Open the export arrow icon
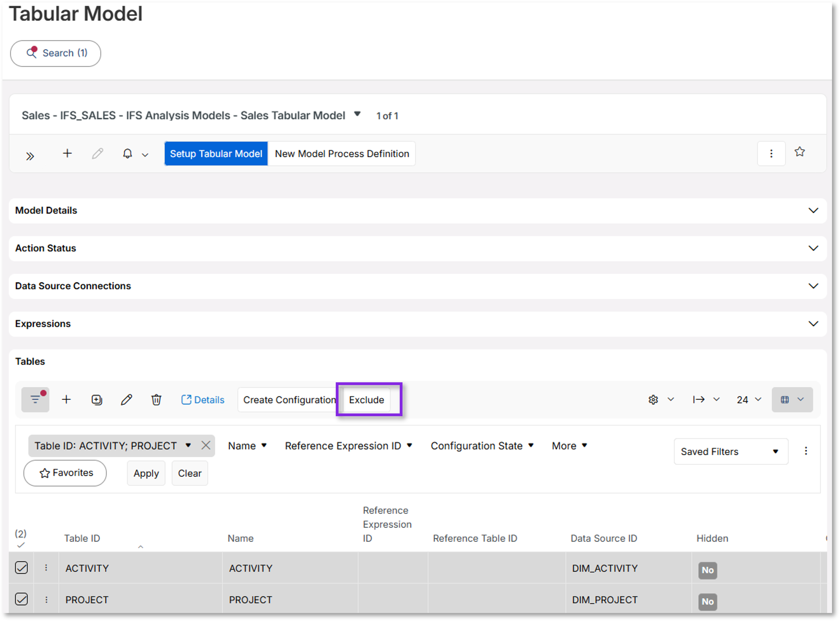Image resolution: width=840 pixels, height=621 pixels. (x=699, y=399)
